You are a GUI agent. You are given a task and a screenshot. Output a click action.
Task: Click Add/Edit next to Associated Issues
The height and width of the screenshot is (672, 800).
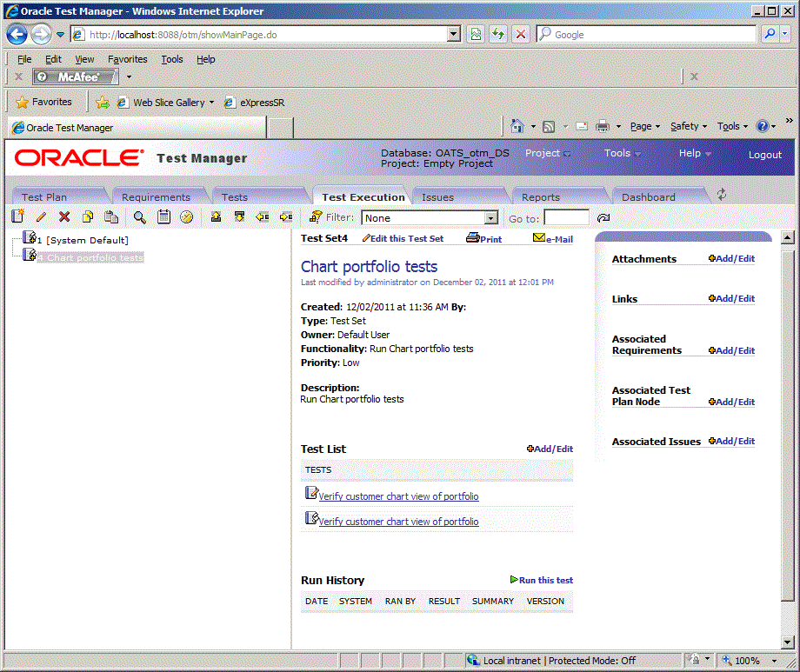pos(731,442)
